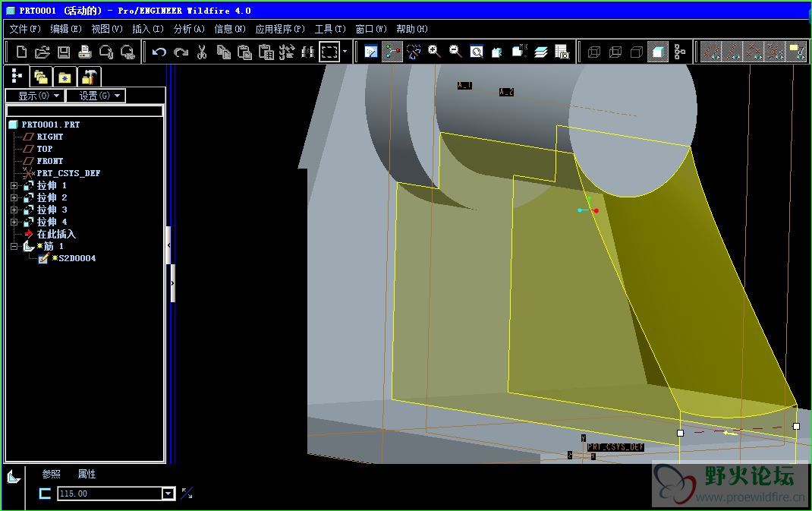Image resolution: width=812 pixels, height=511 pixels.
Task: Open the 工具(T) menu
Action: click(330, 29)
